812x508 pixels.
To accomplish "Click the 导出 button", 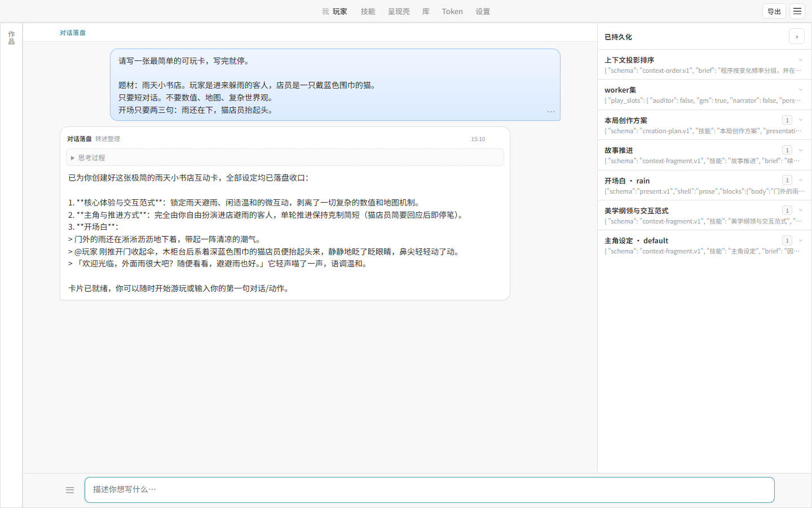I will [774, 11].
